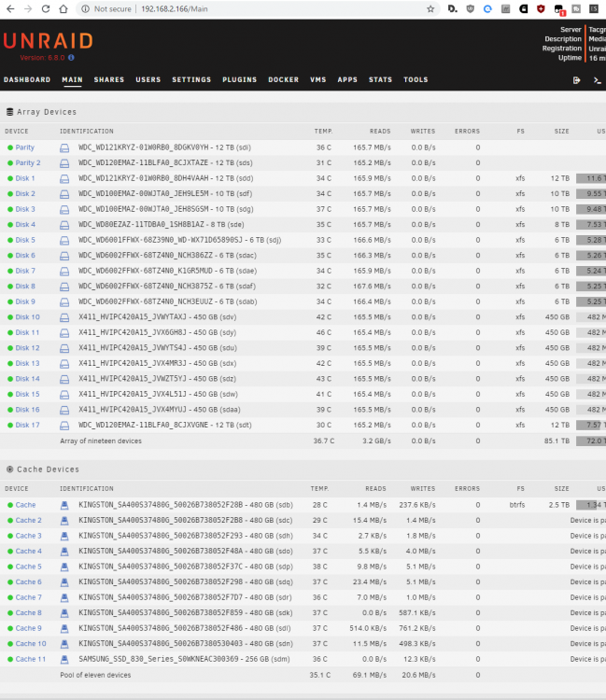Click the drive icon for Disk 3
The image size is (606, 700).
tap(64, 209)
